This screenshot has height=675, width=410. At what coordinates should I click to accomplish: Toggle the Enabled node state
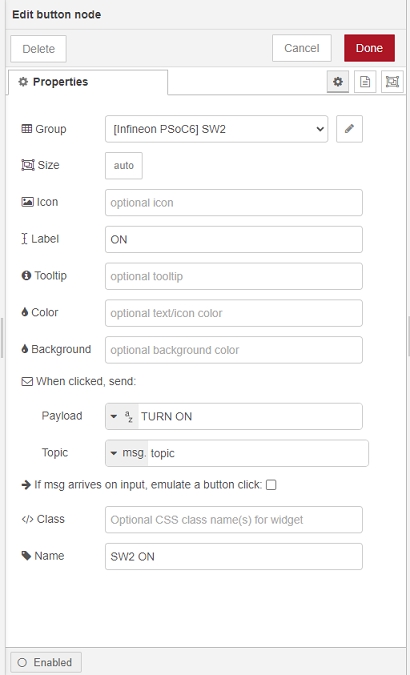(x=46, y=662)
